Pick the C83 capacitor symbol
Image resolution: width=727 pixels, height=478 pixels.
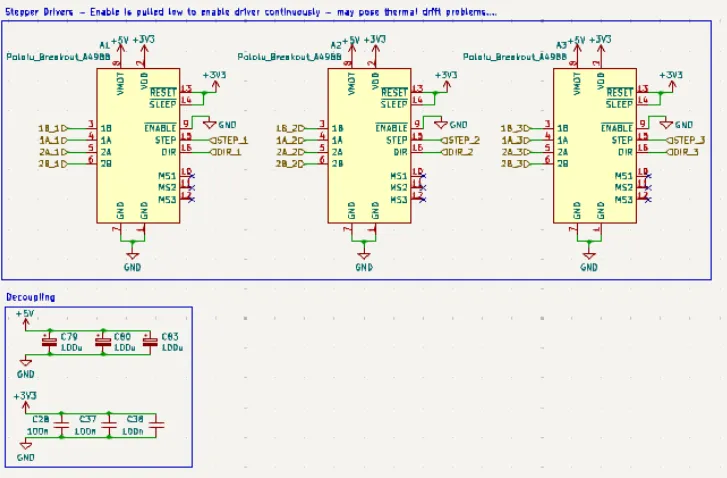click(x=150, y=341)
